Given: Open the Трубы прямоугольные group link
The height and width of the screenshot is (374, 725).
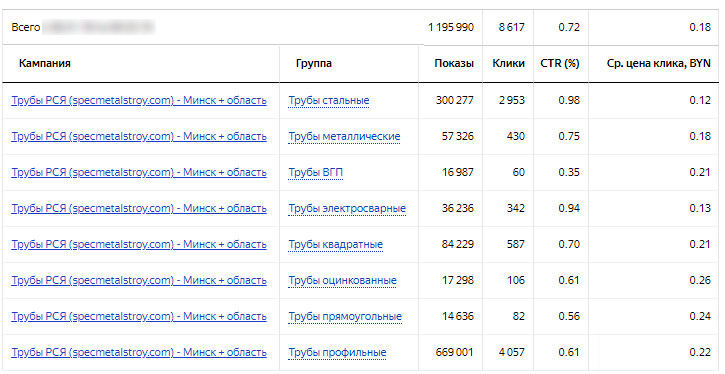Looking at the screenshot, I should [345, 317].
